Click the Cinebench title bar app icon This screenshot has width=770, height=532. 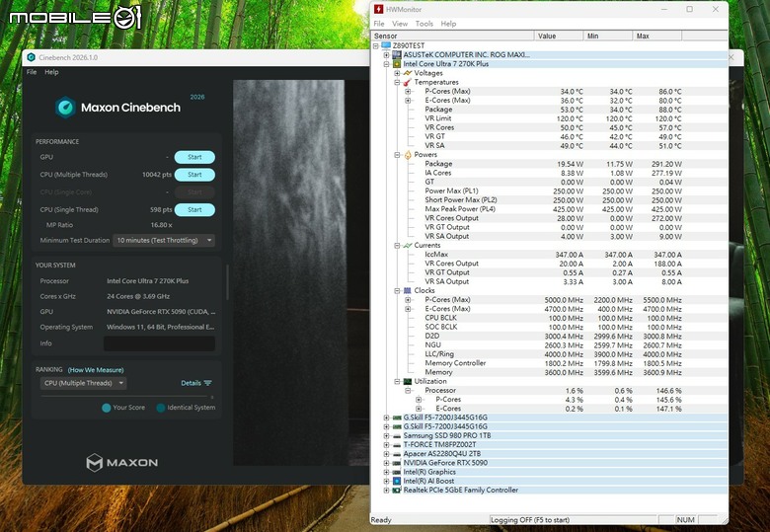pos(31,57)
